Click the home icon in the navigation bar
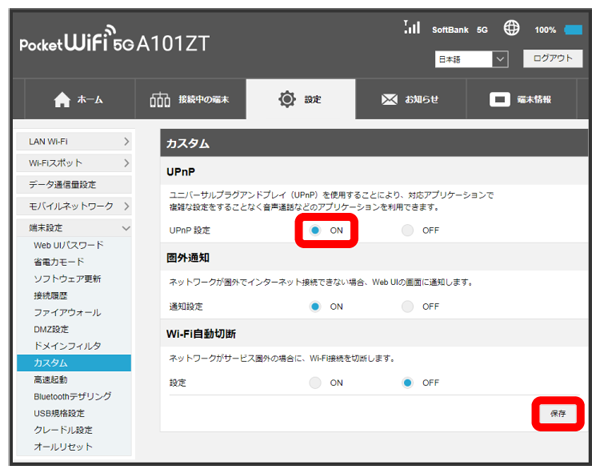This screenshot has width=600, height=473. pos(59,100)
